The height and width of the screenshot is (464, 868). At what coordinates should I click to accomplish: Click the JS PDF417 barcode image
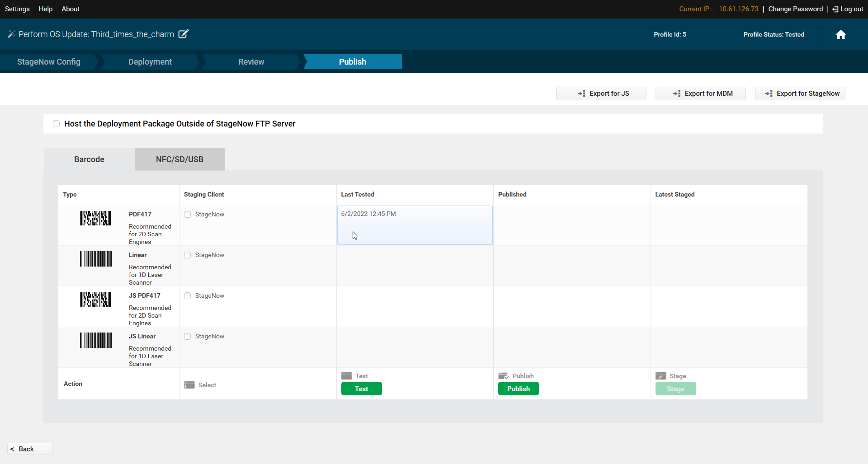[95, 300]
